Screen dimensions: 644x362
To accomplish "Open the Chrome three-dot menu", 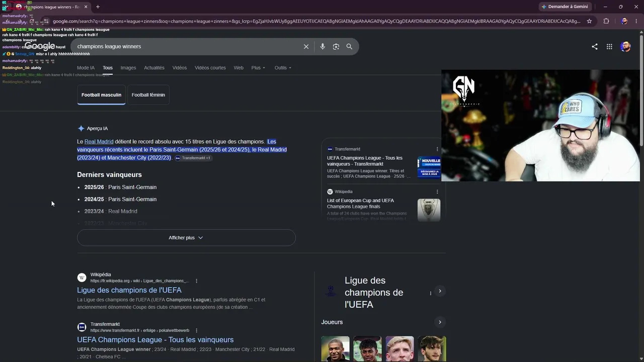I will click(x=636, y=21).
